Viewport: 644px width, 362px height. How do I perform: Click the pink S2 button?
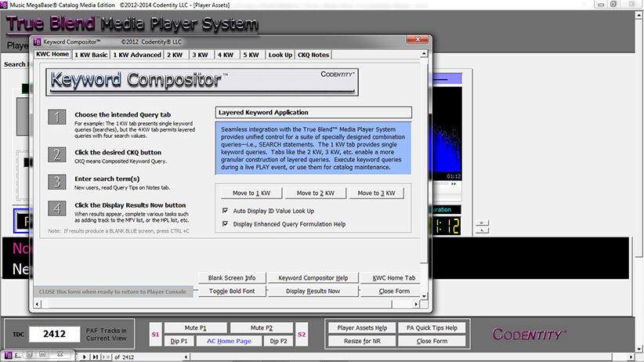coord(302,335)
